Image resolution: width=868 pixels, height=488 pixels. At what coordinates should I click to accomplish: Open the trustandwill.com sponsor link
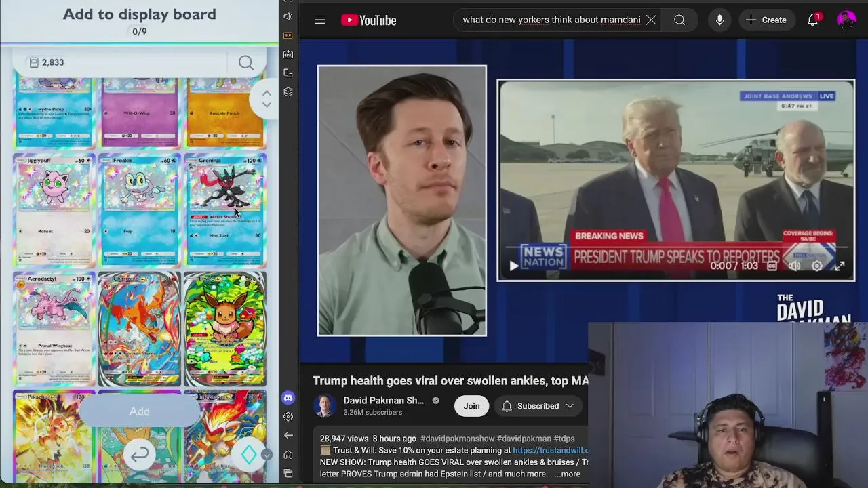click(551, 450)
